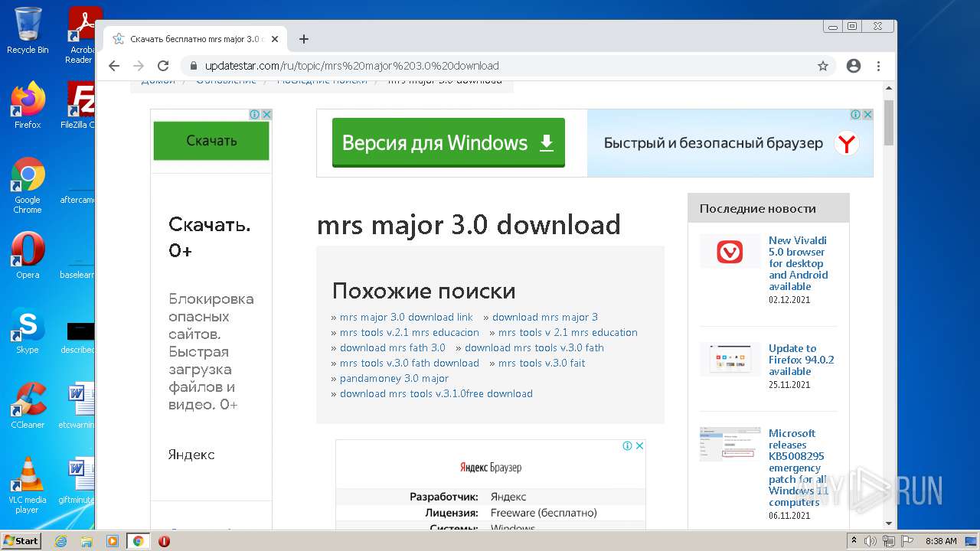Screen dimensions: 980x551
Task: Close the top banner ad
Action: (x=867, y=114)
